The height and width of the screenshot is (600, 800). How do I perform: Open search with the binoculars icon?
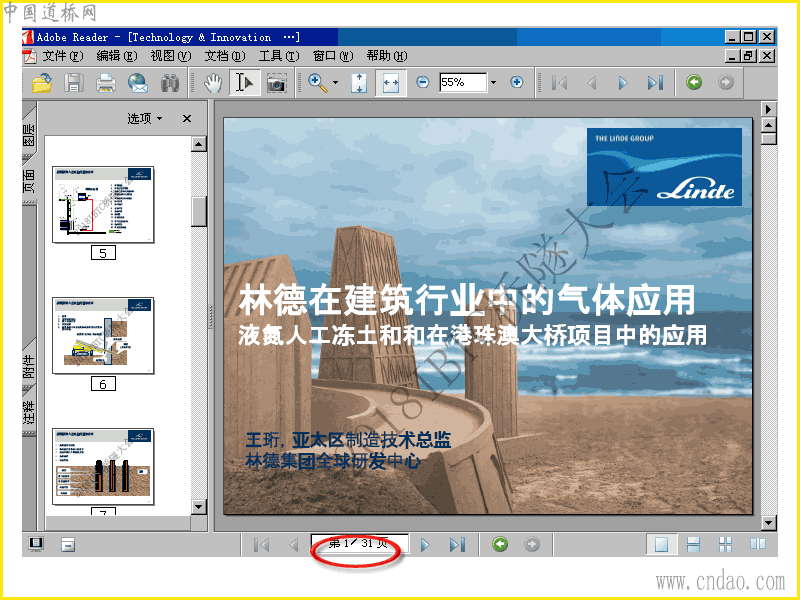coord(170,83)
